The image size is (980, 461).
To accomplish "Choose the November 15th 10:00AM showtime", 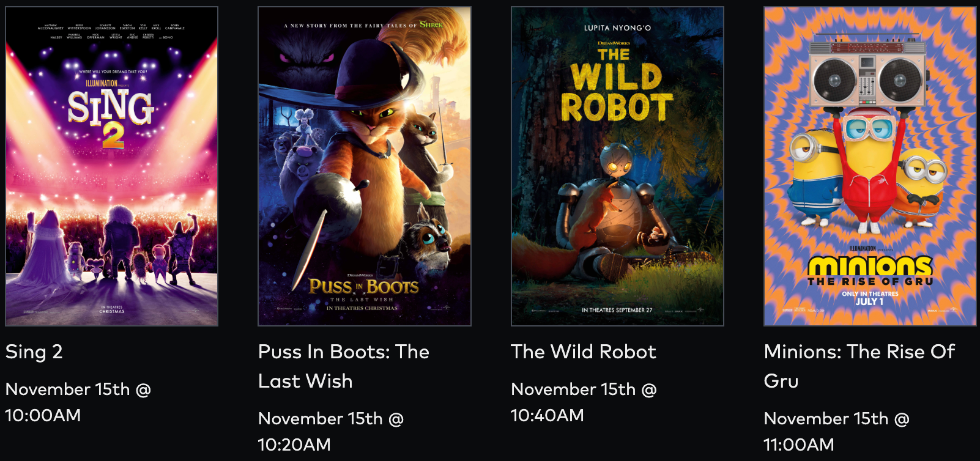I will click(x=78, y=402).
